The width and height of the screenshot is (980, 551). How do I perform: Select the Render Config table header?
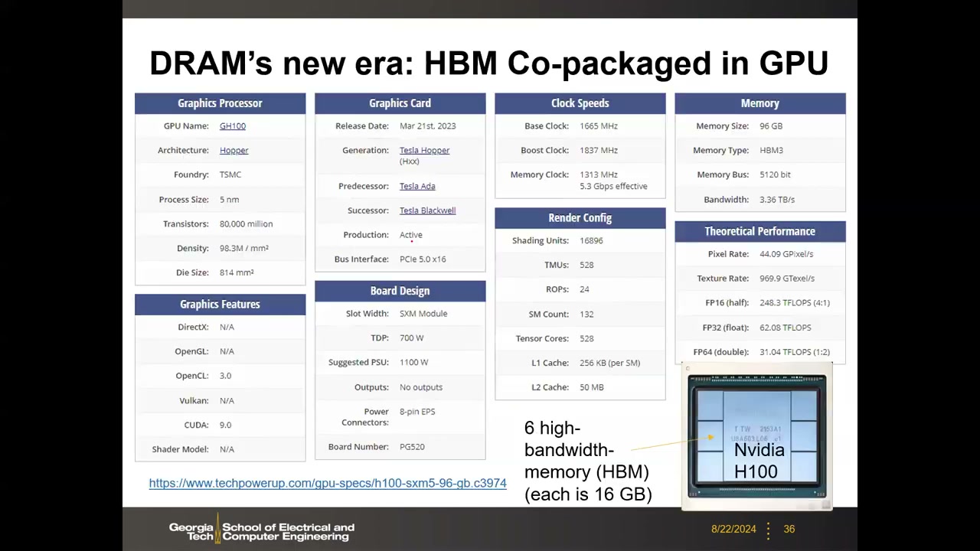[580, 218]
